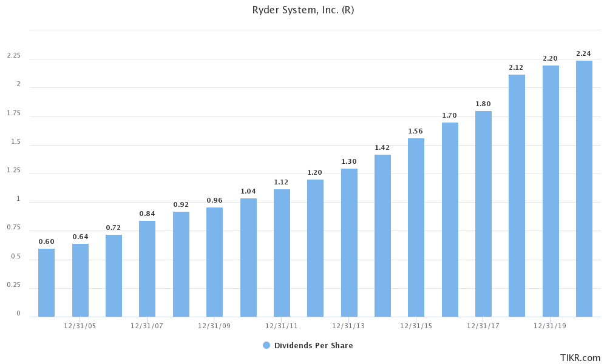607x364 pixels.
Task: Click the value label 1.30 above its bar
Action: 348,163
